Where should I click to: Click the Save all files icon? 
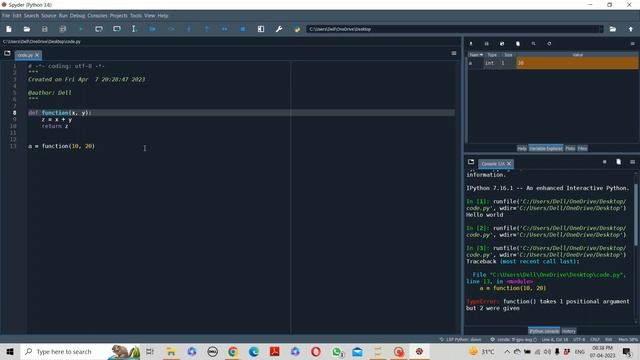[63, 29]
